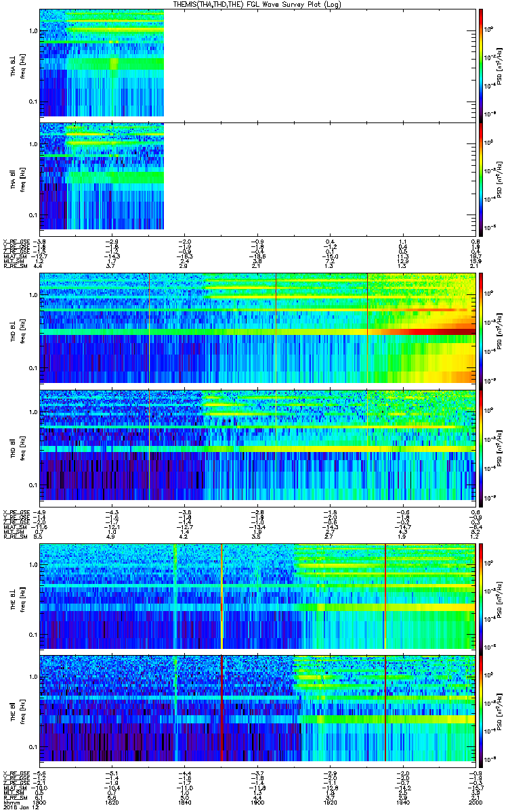This screenshot has height=812, width=508.
Task: Click the red spike near 1840 in THE B-parallel
Action: pos(222,710)
